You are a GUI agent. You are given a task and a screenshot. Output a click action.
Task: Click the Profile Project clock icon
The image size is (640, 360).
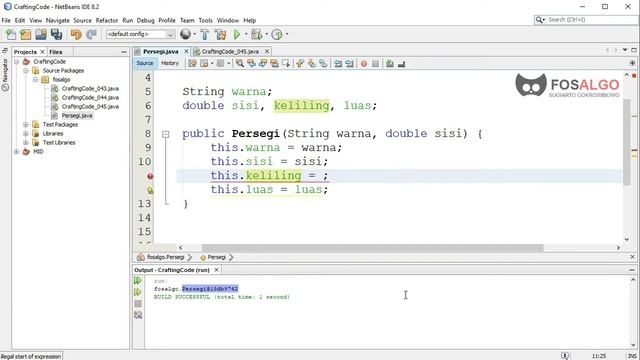click(277, 34)
